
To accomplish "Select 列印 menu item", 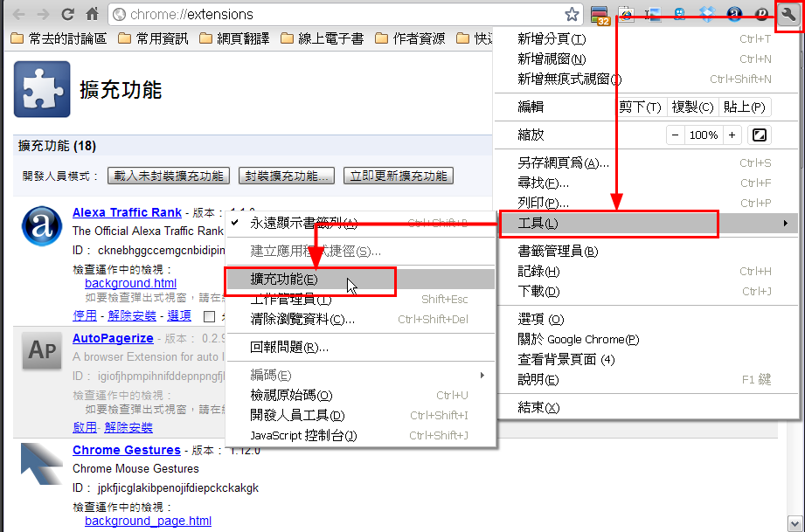I will [x=648, y=204].
